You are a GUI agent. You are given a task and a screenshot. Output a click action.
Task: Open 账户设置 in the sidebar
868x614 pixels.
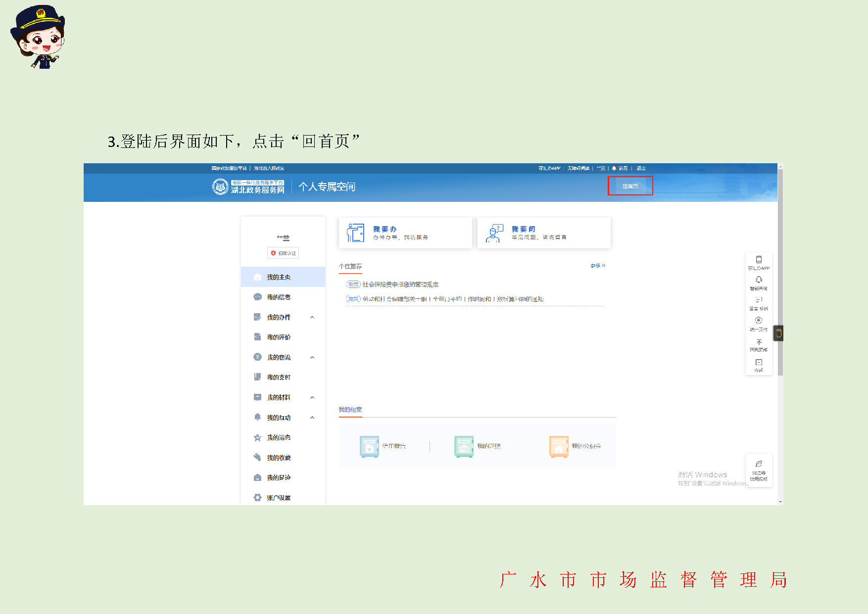[279, 498]
